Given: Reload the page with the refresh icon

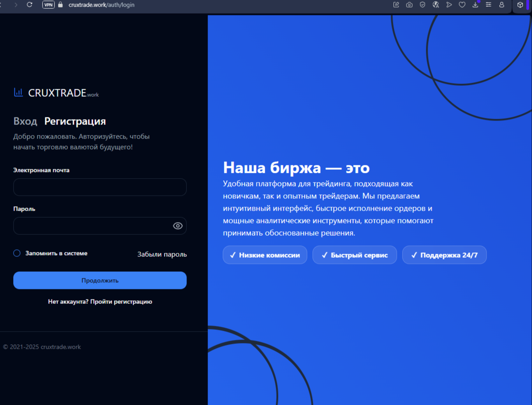Looking at the screenshot, I should click(29, 5).
